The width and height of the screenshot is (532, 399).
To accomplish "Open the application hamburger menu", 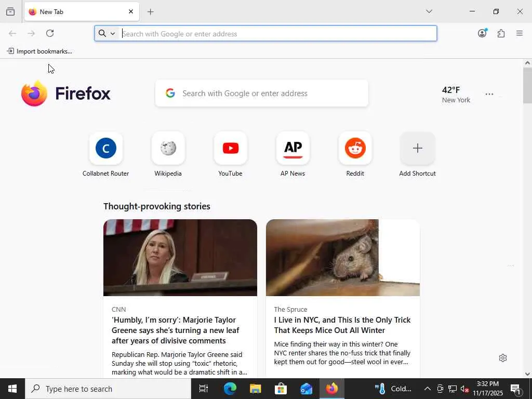I will point(520,33).
